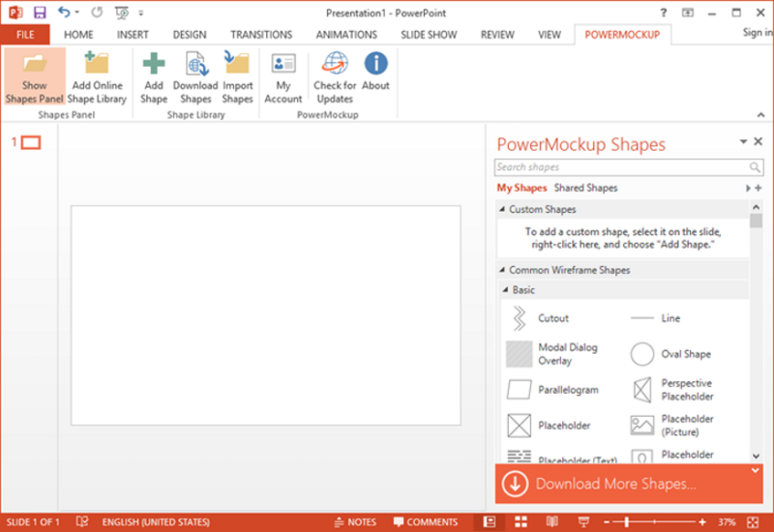Viewport: 774px width, 532px height.
Task: Toggle the Notes pane in the status bar
Action: pyautogui.click(x=355, y=522)
